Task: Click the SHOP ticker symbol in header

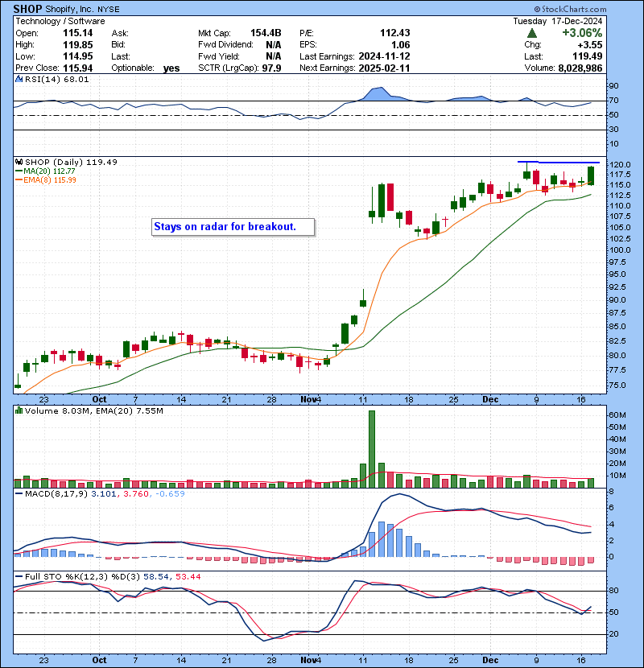Action: coord(27,9)
